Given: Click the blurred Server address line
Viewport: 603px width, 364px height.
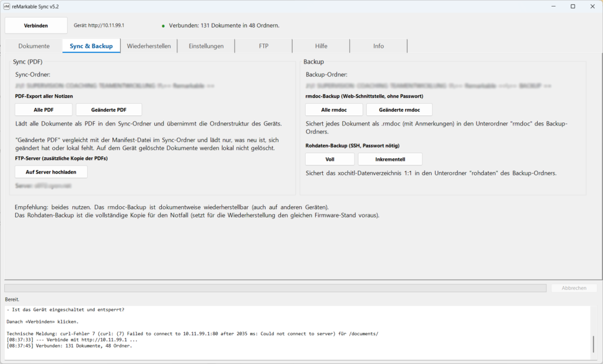Looking at the screenshot, I should click(x=43, y=186).
